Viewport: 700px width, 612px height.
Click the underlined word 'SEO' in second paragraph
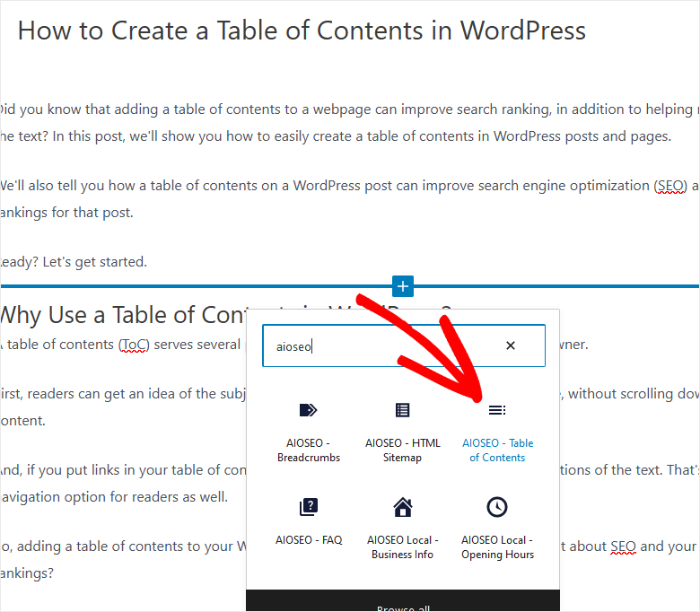670,186
